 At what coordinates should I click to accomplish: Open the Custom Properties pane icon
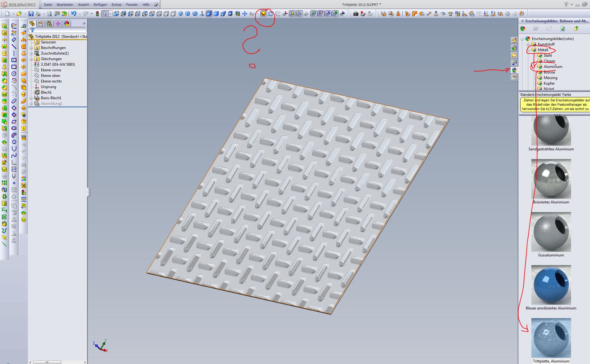coord(514,78)
